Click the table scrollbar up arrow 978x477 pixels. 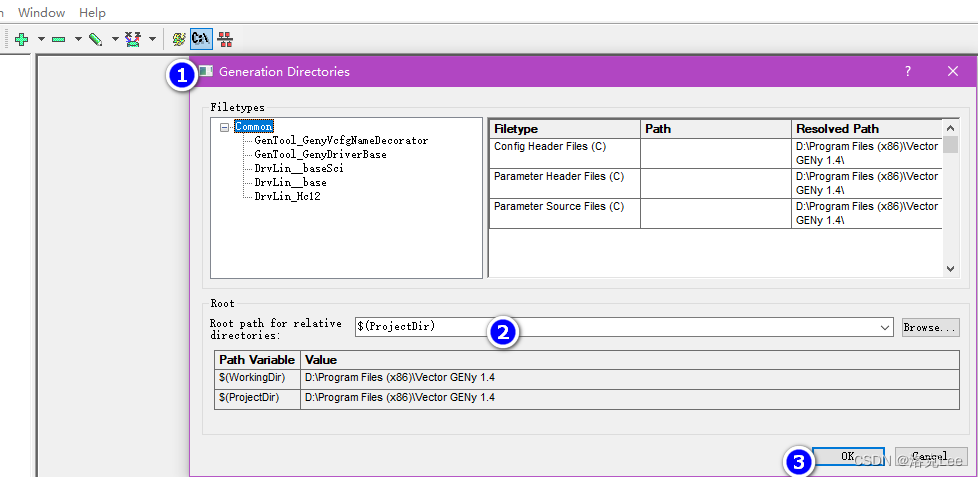tap(950, 127)
